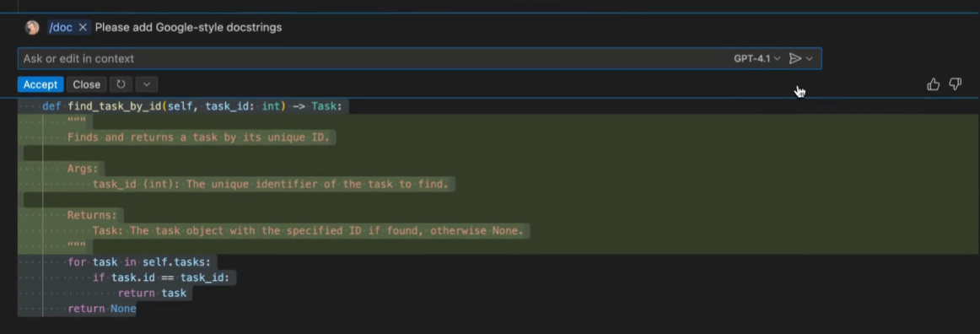Place cursor on the 'return None' line
Viewport: 980px width, 334px height.
pos(102,309)
